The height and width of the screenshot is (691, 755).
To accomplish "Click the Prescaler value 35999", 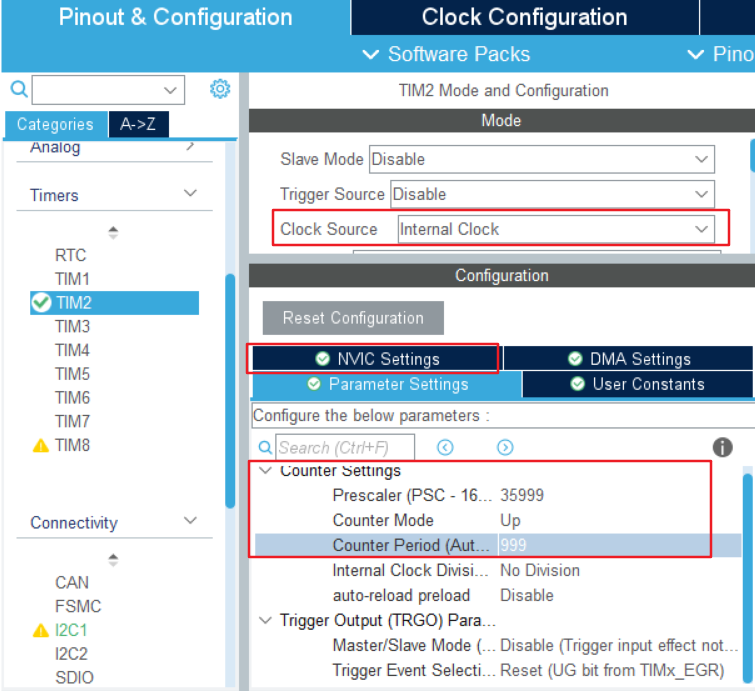I will pyautogui.click(x=522, y=495).
